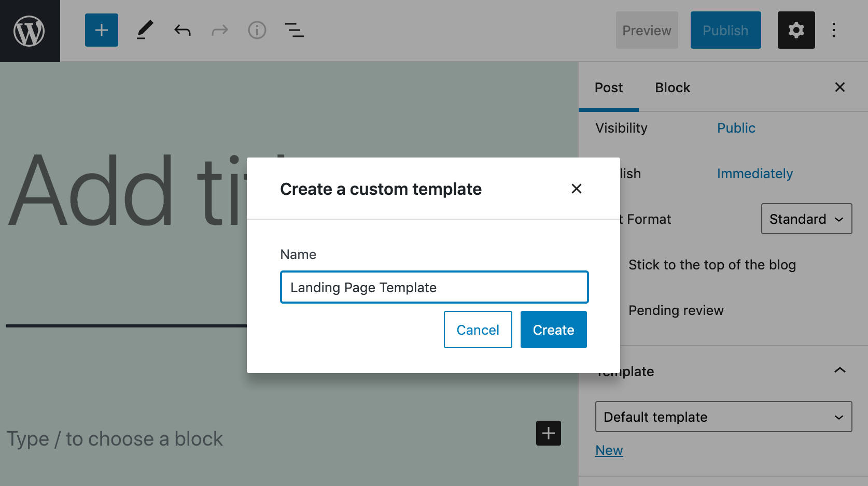Viewport: 868px width, 486px height.
Task: Toggle the Settings gear icon
Action: (796, 30)
